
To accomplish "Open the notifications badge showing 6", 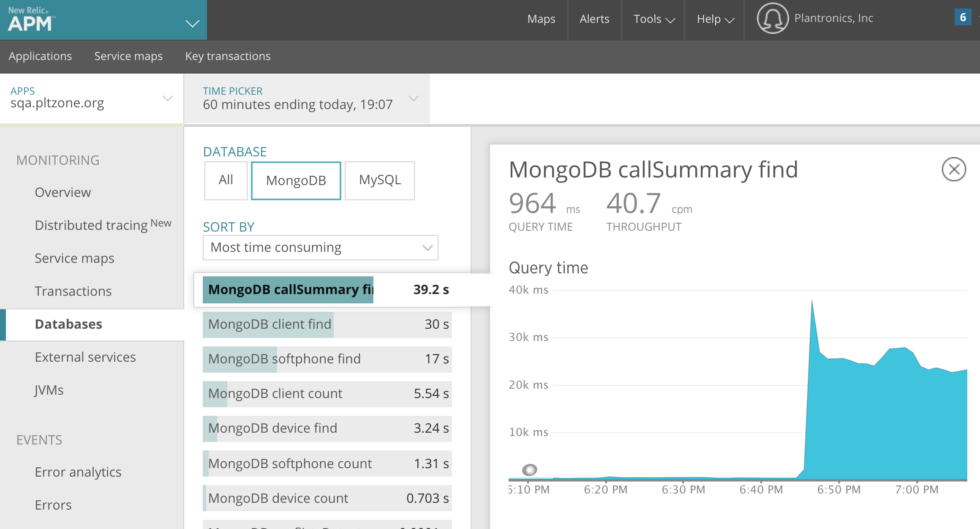I will coord(963,18).
